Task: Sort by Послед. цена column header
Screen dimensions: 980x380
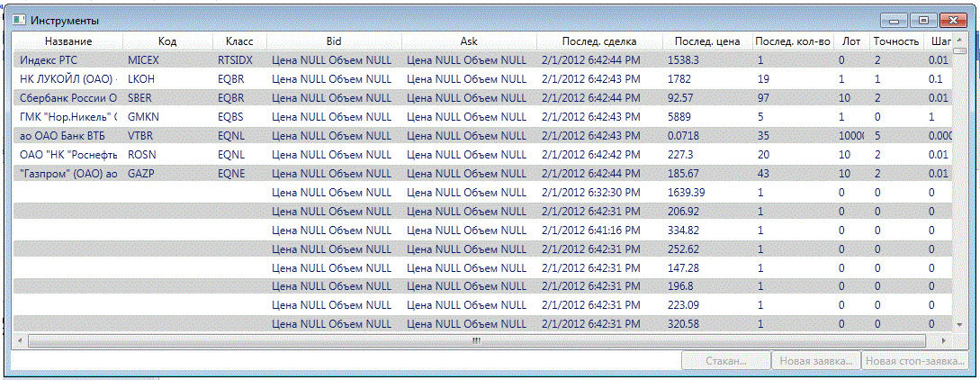Action: click(x=707, y=41)
